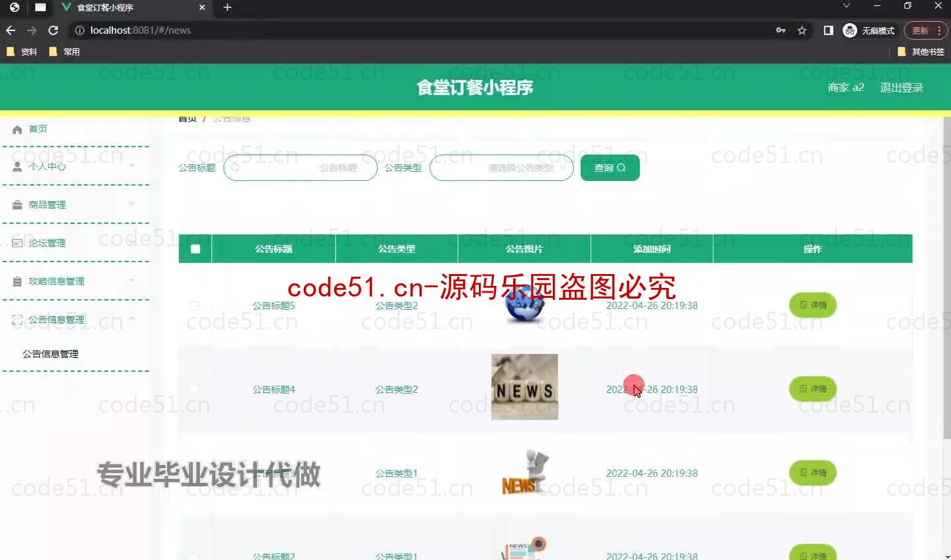
Task: Tick the select-all checkbox in table header
Action: tap(195, 249)
